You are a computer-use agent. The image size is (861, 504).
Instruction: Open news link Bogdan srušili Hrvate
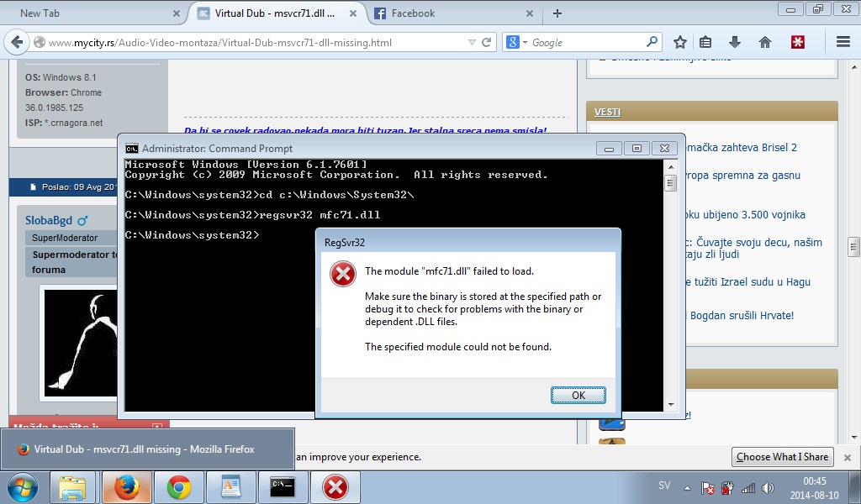(742, 315)
